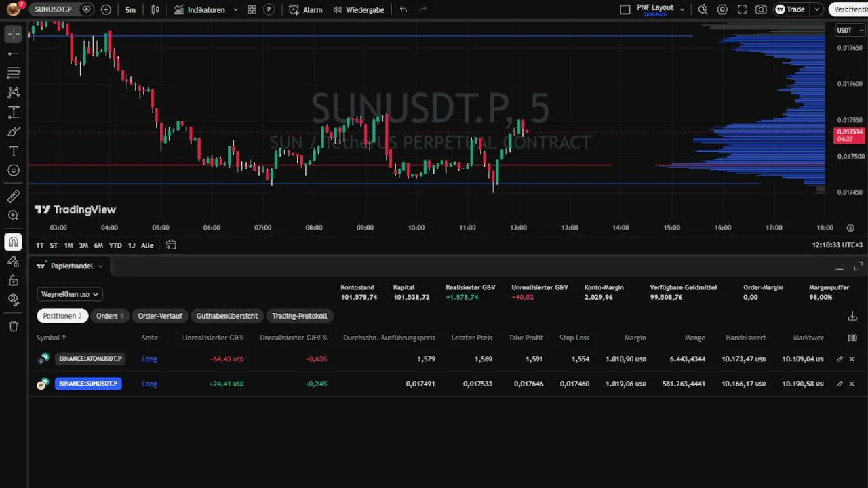Set the date range to 1M
This screenshot has height=488, width=868.
coord(68,245)
